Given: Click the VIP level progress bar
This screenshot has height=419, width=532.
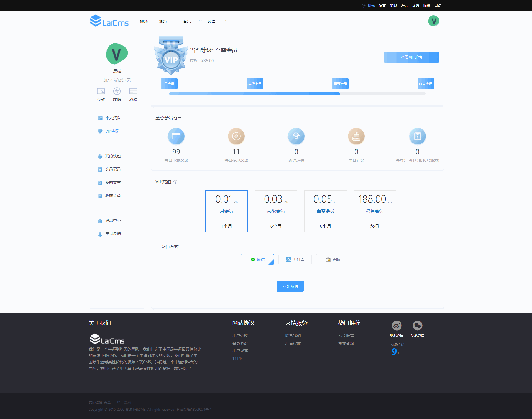Looking at the screenshot, I should coord(297,94).
